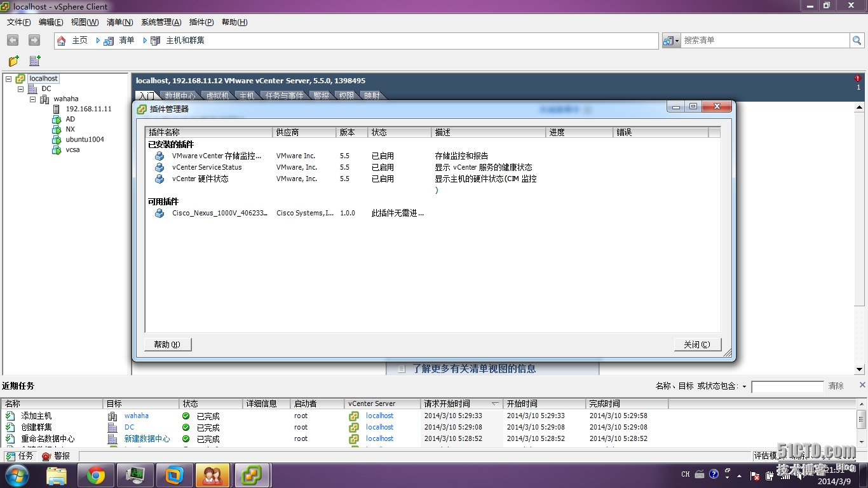Viewport: 868px width, 488px height.
Task: Switch to the 数据中心 tab
Action: click(x=180, y=96)
